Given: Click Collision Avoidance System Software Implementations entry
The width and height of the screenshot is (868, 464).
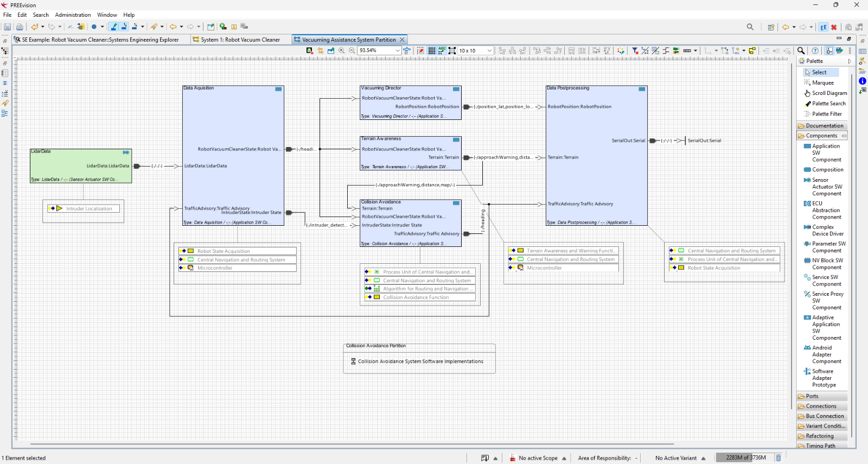Looking at the screenshot, I should [417, 361].
